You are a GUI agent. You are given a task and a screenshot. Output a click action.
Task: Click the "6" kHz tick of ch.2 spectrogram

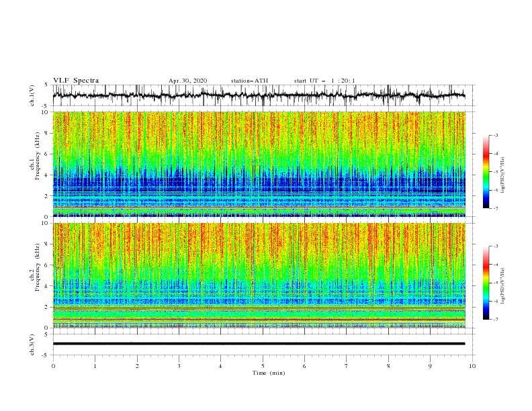click(x=47, y=265)
